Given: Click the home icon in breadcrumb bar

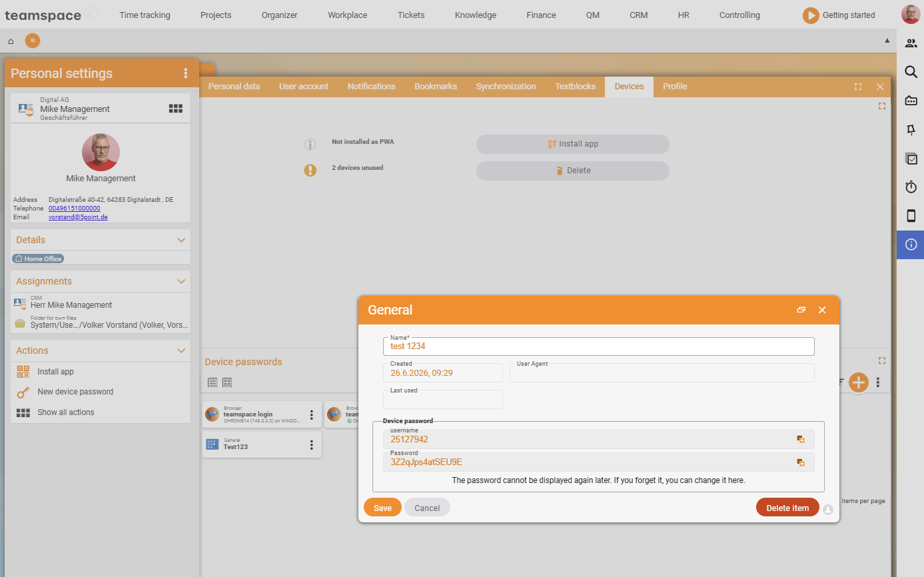Looking at the screenshot, I should point(11,41).
